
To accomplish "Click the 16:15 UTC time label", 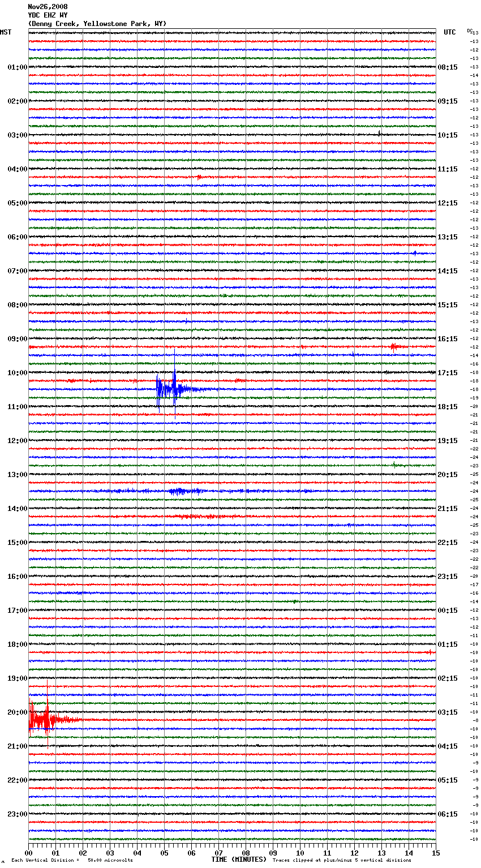I will pos(448,339).
